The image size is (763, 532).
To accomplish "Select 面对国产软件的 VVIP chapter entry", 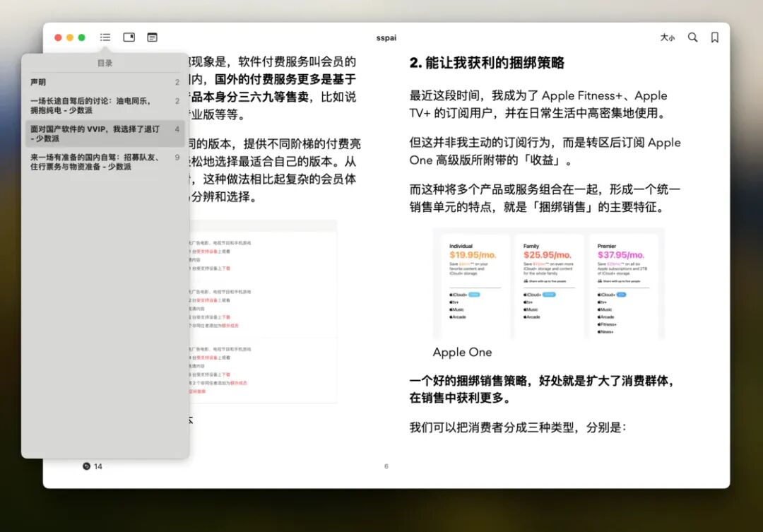I will coord(105,134).
